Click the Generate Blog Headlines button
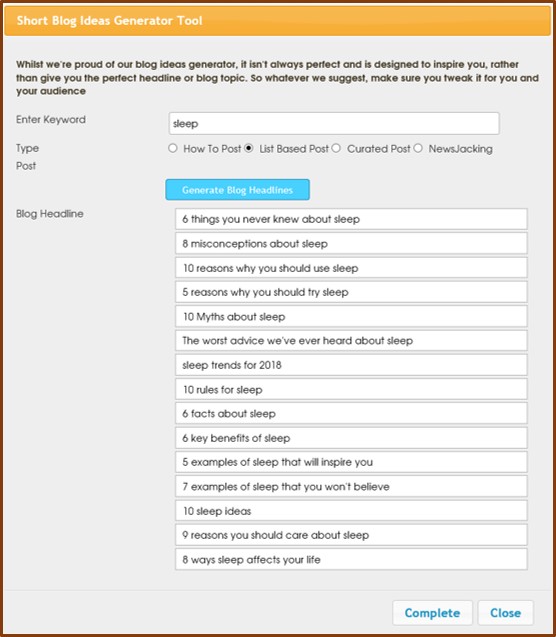556x637 pixels. click(x=238, y=190)
